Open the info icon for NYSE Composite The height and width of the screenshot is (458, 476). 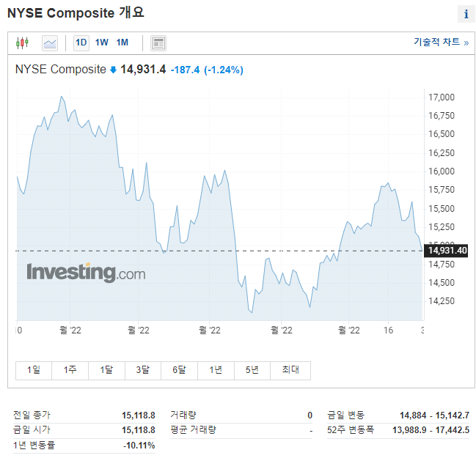(466, 14)
